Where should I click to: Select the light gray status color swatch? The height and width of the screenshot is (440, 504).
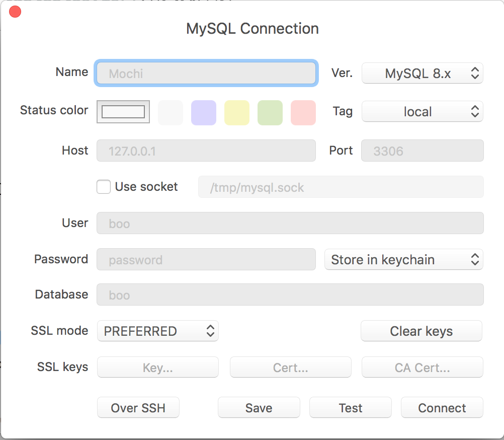pyautogui.click(x=171, y=112)
